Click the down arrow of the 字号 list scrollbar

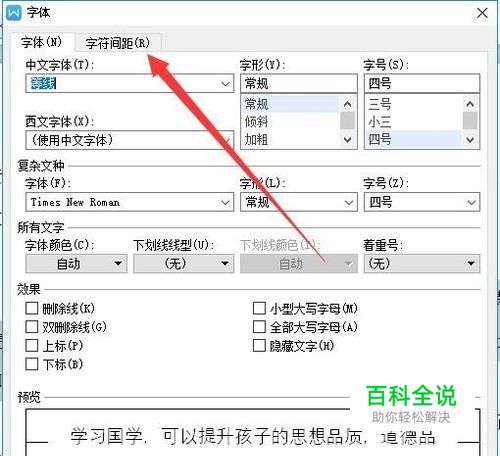[x=470, y=140]
